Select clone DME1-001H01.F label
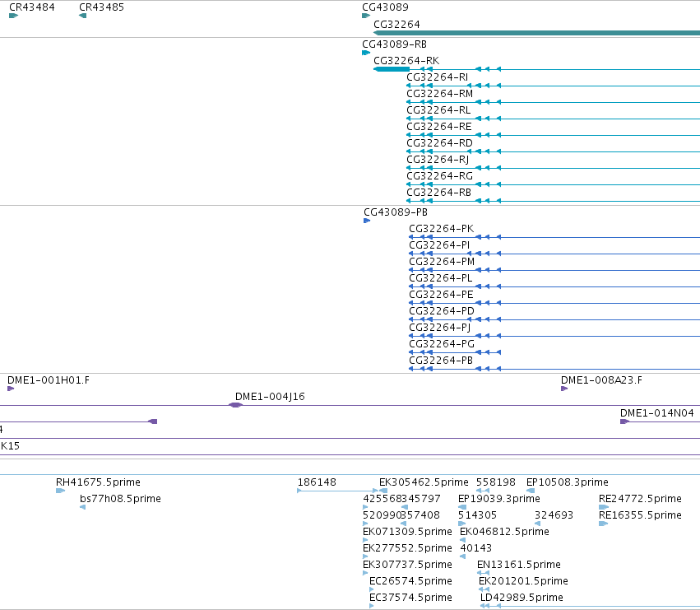 pyautogui.click(x=49, y=380)
